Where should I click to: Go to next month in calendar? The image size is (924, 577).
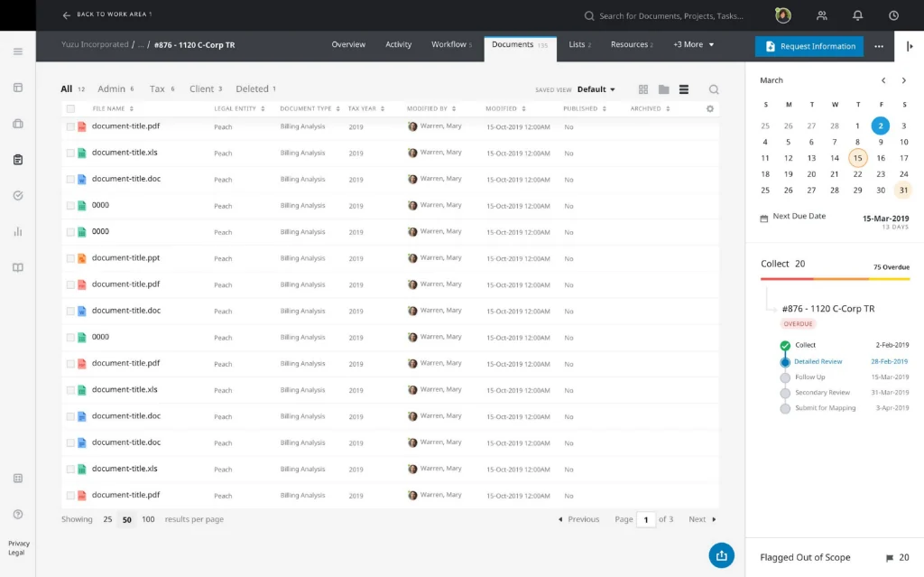point(903,80)
